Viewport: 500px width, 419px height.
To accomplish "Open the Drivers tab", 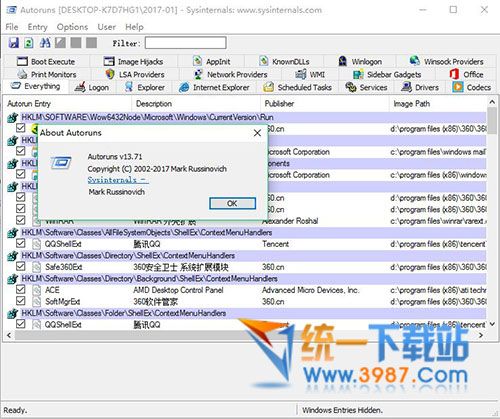I will point(420,87).
